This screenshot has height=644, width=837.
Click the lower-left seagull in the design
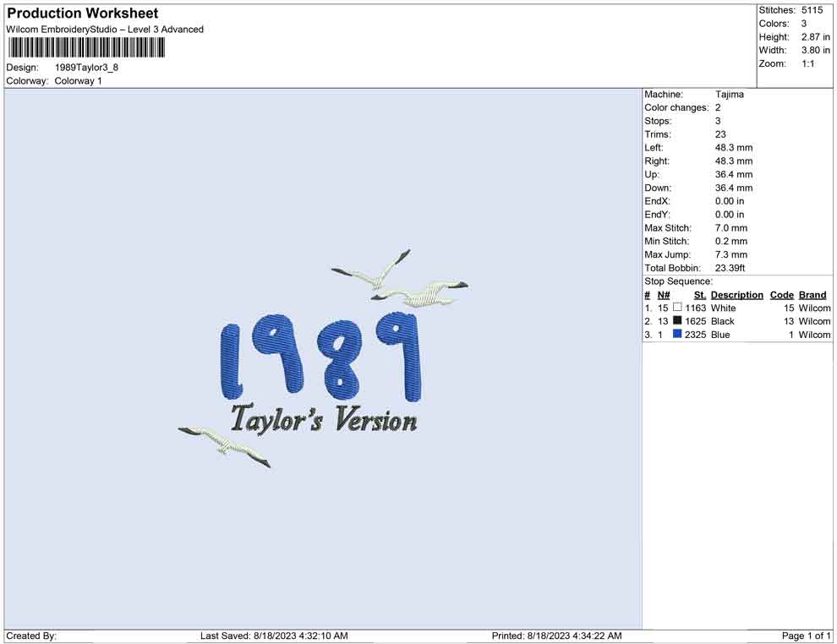tap(224, 446)
